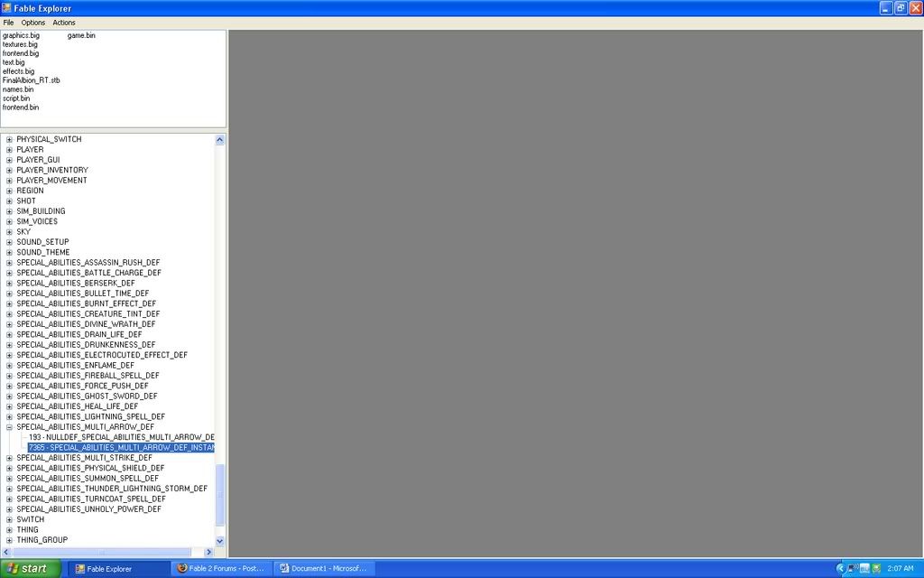The height and width of the screenshot is (578, 924).
Task: Collapse the SPECIAL_ABILITIES_MULTI_ARROW_DEF node
Action: point(9,427)
